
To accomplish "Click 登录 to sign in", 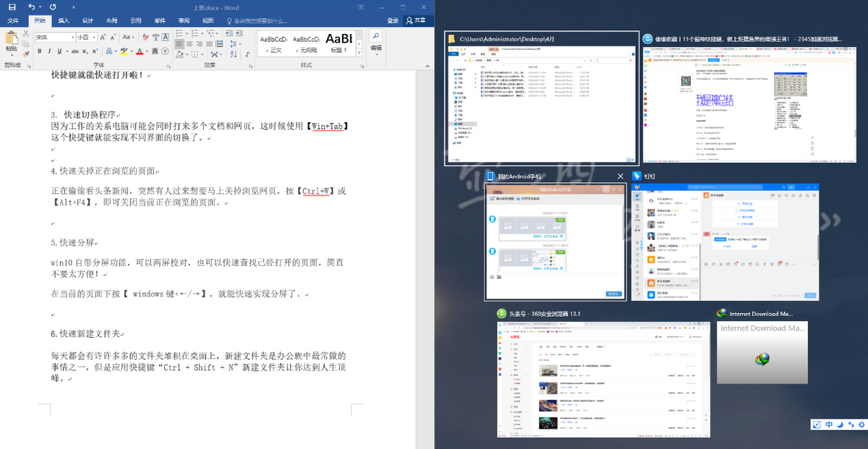I will coord(393,21).
